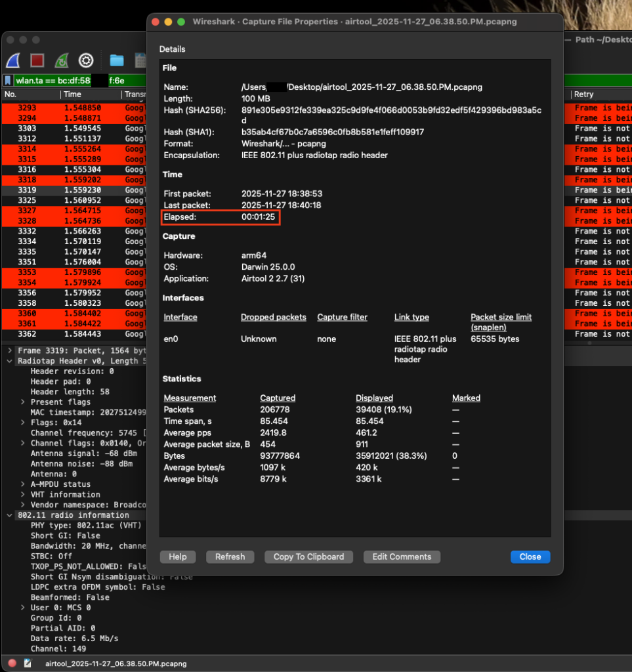Expand the VHT information node

24,494
